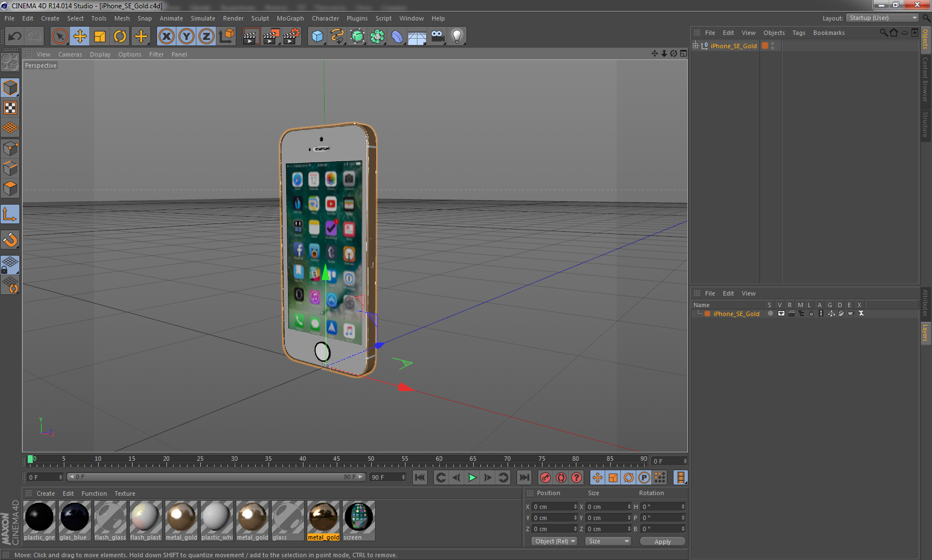Click the Apply coordinates button
This screenshot has width=932, height=560.
(662, 542)
